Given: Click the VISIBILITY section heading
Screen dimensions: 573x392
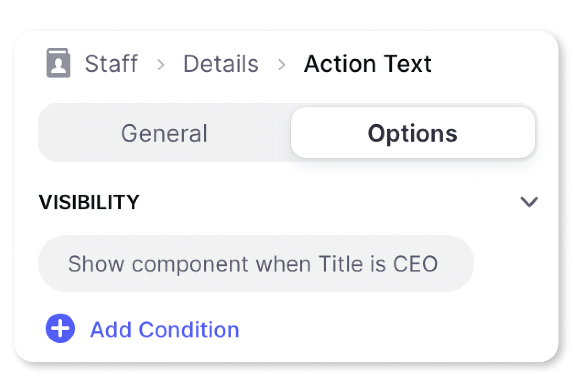Looking at the screenshot, I should 89,202.
